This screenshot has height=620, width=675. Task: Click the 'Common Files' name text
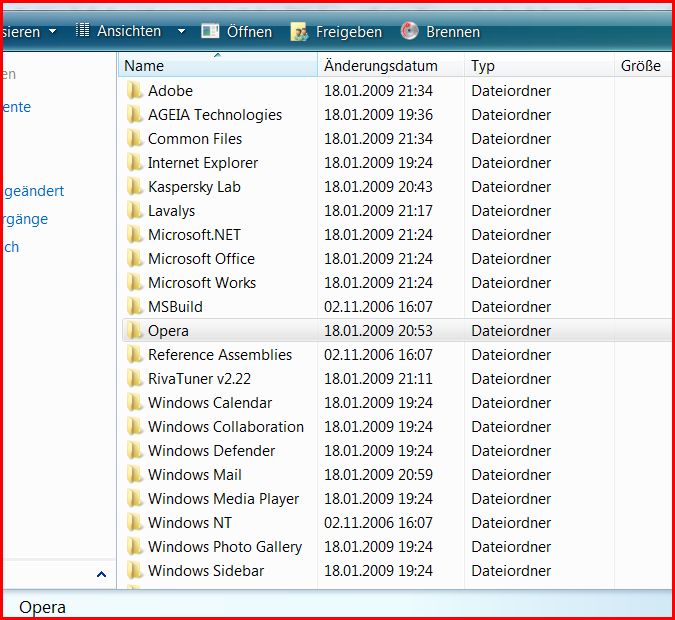[195, 139]
